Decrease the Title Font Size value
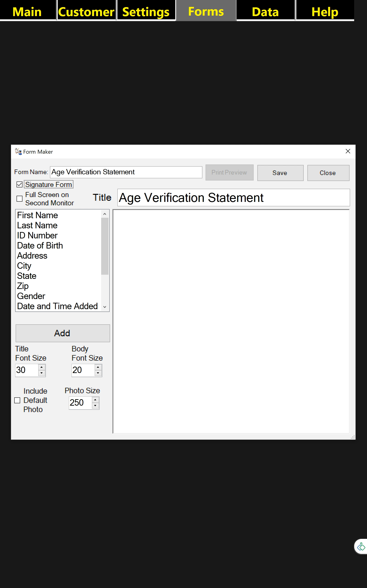Image resolution: width=367 pixels, height=588 pixels. 42,373
